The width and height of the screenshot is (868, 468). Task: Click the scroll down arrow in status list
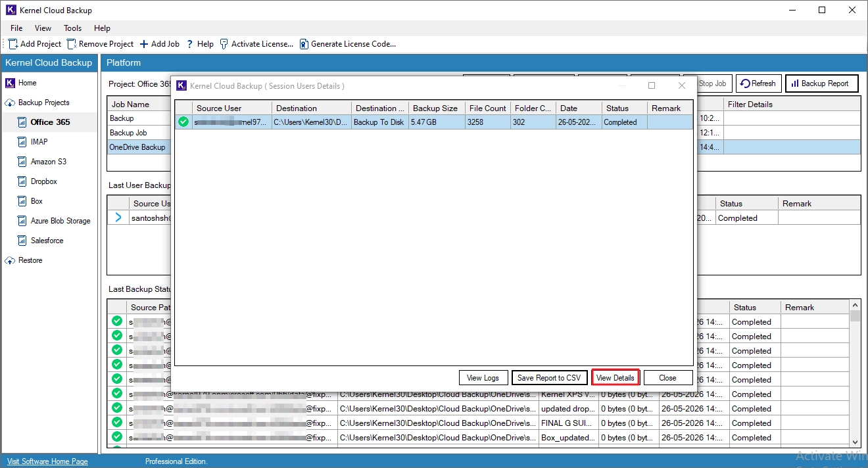(x=855, y=442)
